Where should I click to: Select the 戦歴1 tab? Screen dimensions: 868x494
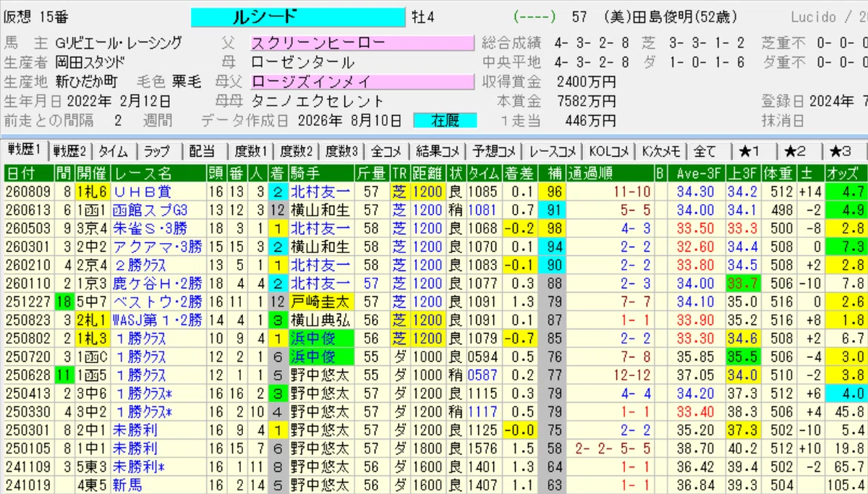(26, 150)
